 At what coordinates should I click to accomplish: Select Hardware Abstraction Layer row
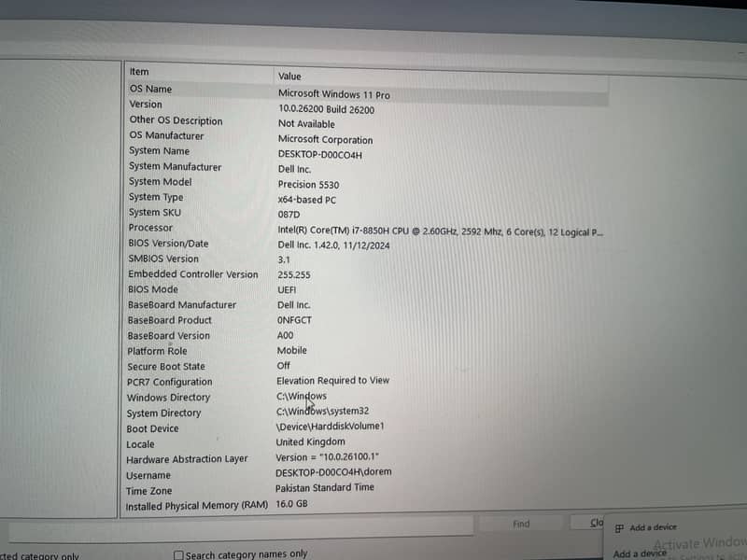(x=188, y=459)
